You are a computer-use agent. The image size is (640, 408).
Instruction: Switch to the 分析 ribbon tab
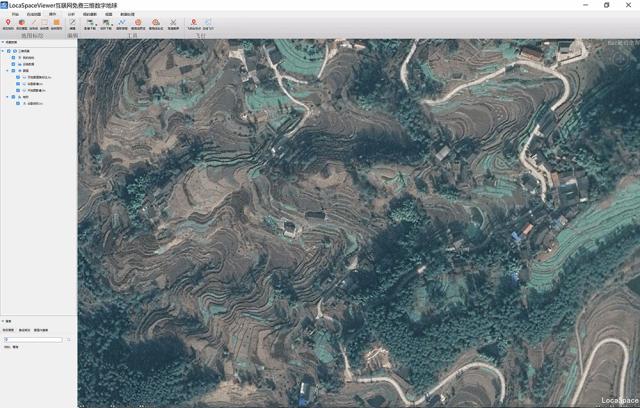[x=73, y=14]
